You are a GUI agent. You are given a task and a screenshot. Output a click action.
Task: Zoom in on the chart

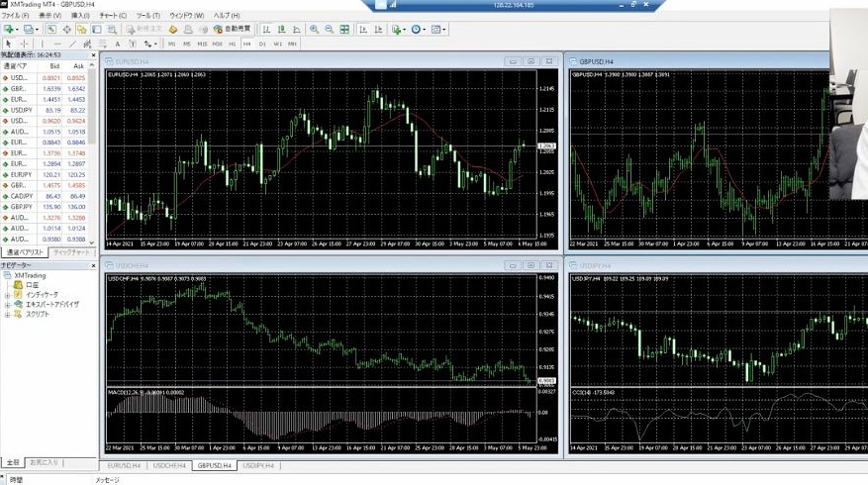coord(314,29)
